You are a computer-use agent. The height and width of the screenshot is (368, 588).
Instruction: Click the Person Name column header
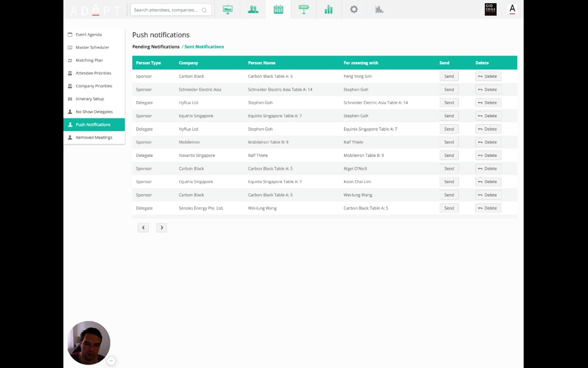coord(261,63)
